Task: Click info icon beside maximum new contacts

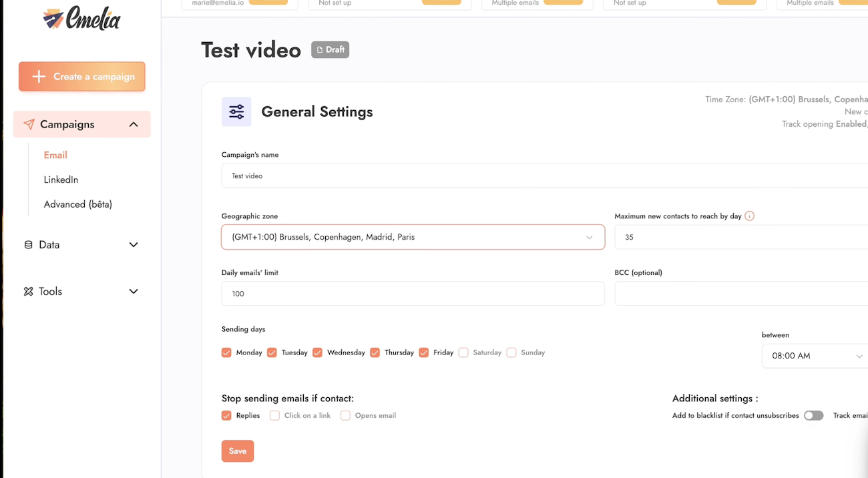Action: (749, 216)
